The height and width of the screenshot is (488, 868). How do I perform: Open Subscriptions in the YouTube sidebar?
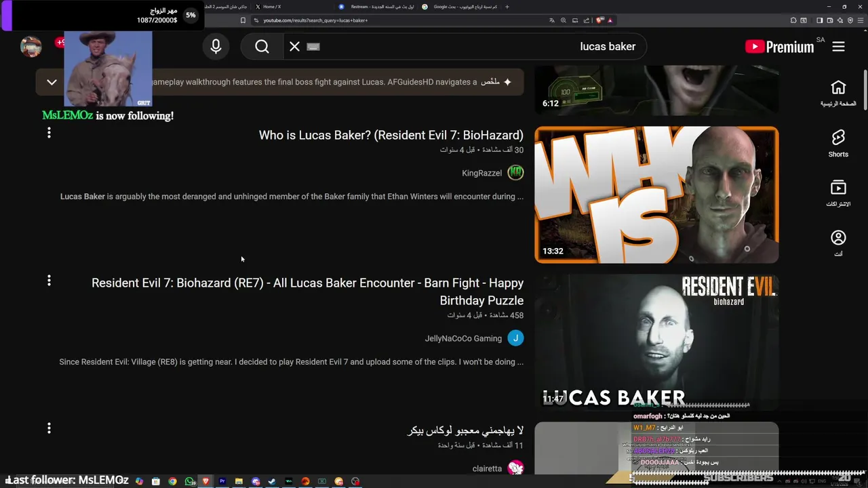point(838,193)
